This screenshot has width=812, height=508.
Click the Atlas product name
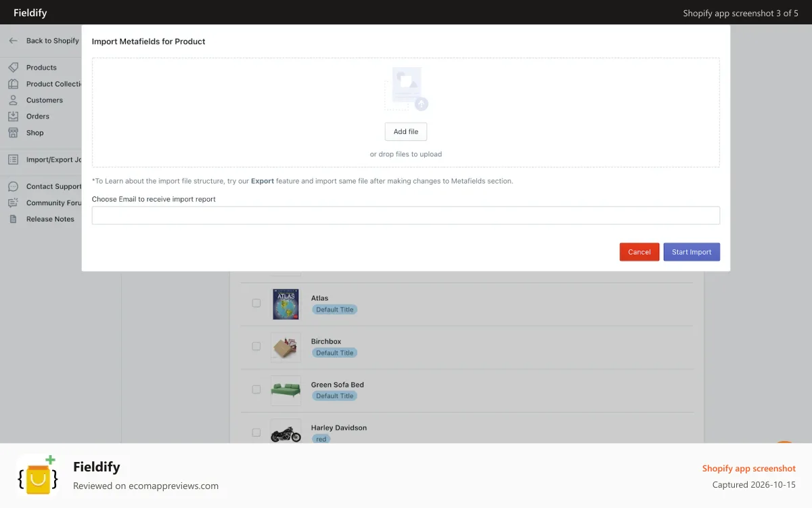click(319, 298)
